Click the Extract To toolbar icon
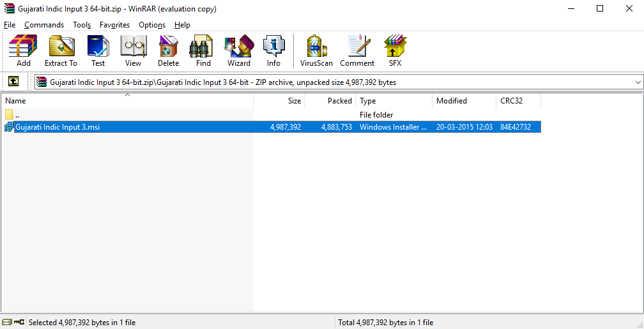This screenshot has width=644, height=329. pos(61,50)
